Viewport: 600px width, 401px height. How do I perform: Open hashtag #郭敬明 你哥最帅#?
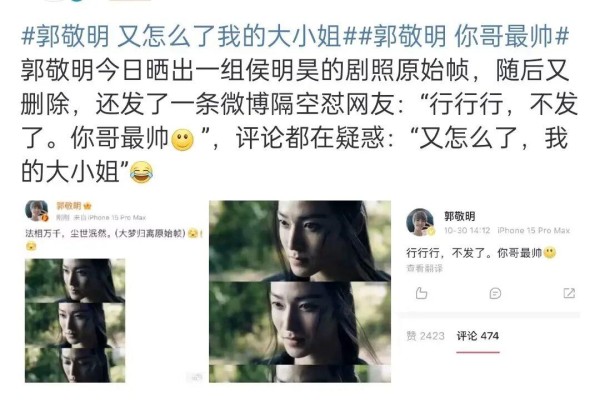click(x=463, y=36)
